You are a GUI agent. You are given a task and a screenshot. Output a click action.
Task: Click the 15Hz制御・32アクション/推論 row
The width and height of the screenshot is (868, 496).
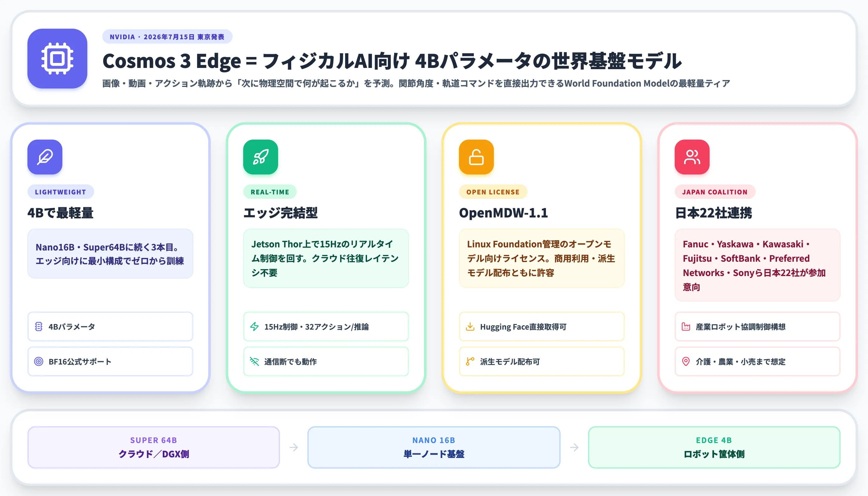(326, 327)
